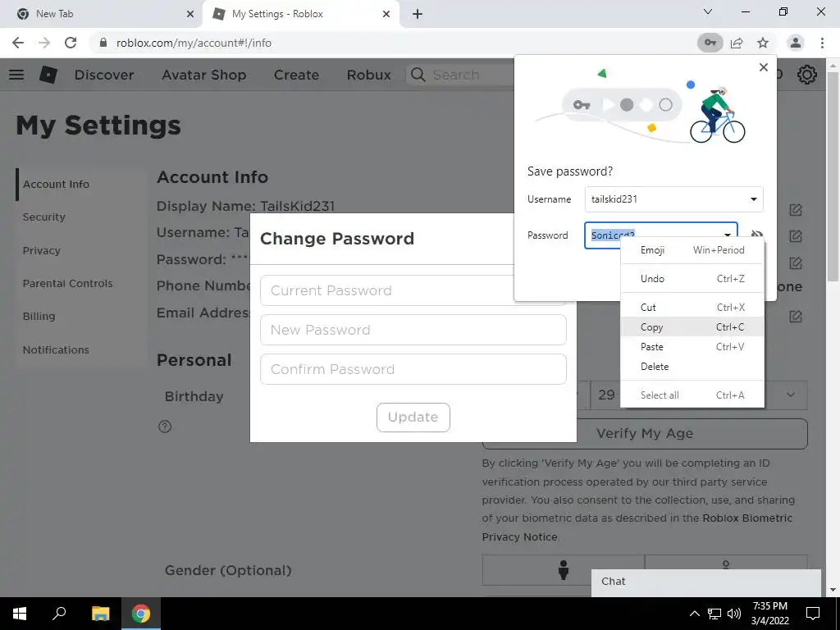Select the female gender icon button

click(726, 564)
